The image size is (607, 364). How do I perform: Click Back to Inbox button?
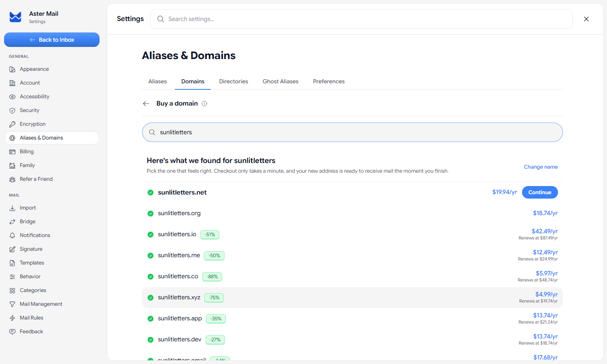tap(52, 40)
